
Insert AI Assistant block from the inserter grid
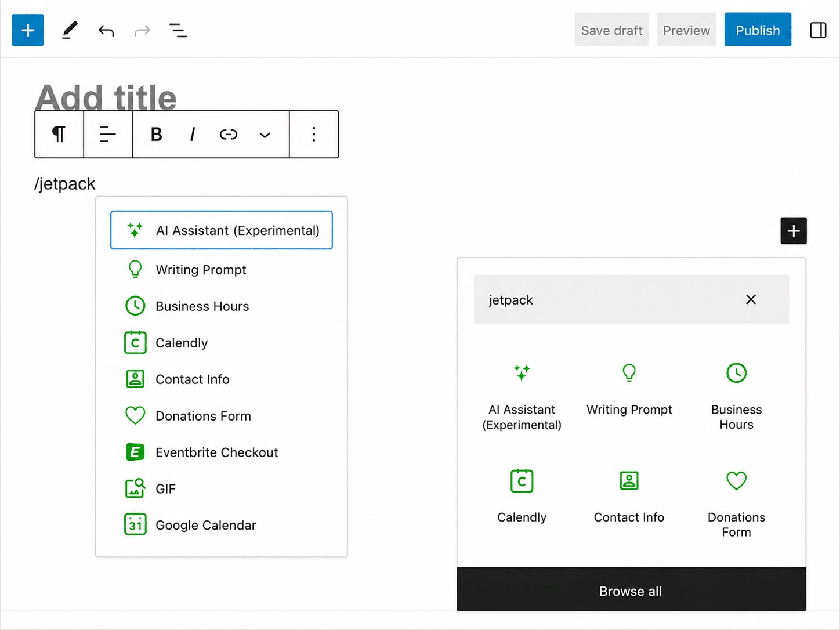[522, 397]
